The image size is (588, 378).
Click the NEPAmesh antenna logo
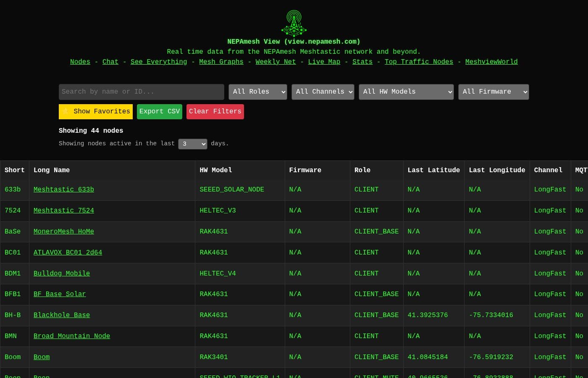[x=294, y=24]
